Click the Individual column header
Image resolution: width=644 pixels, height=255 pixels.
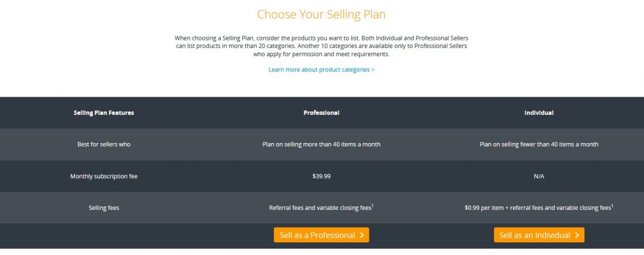point(539,113)
